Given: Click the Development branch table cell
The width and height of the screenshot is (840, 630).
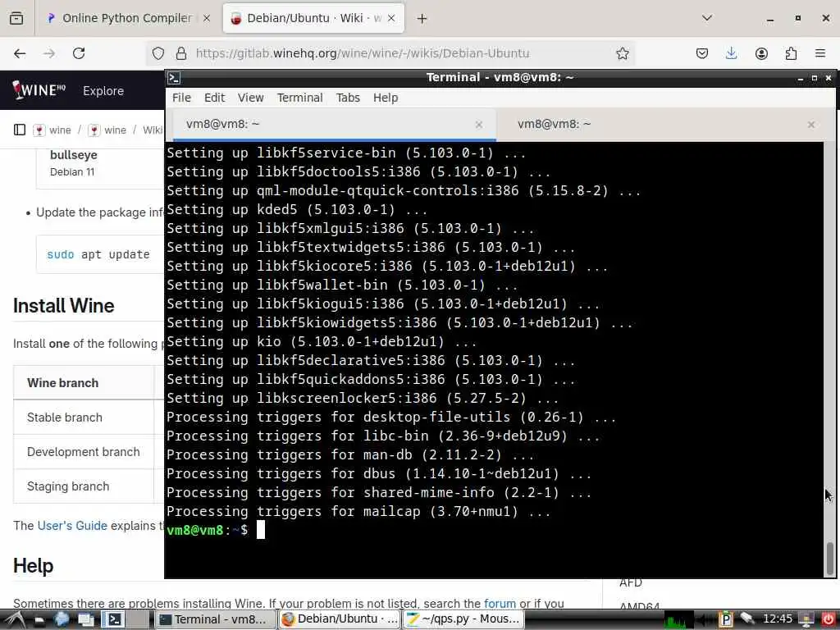Looking at the screenshot, I should (83, 452).
